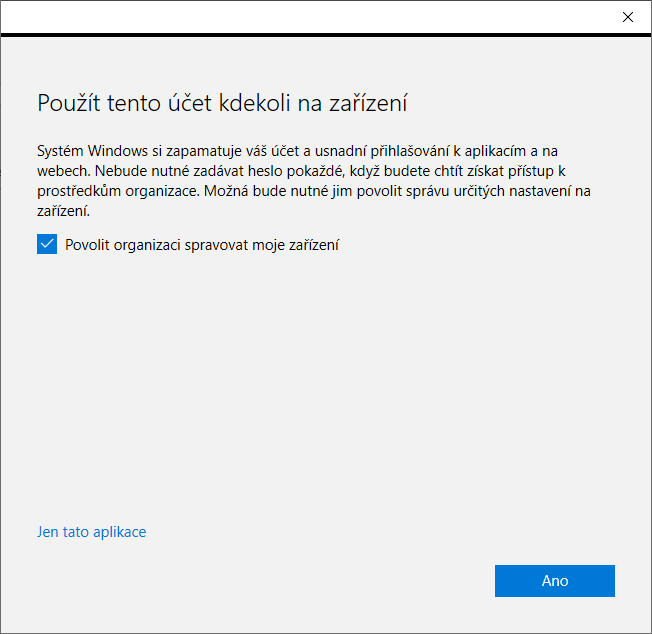Screen dimensions: 652x634
Task: Click the heading 'Použít tento účet kdekoli na zařízení'
Action: [x=222, y=103]
